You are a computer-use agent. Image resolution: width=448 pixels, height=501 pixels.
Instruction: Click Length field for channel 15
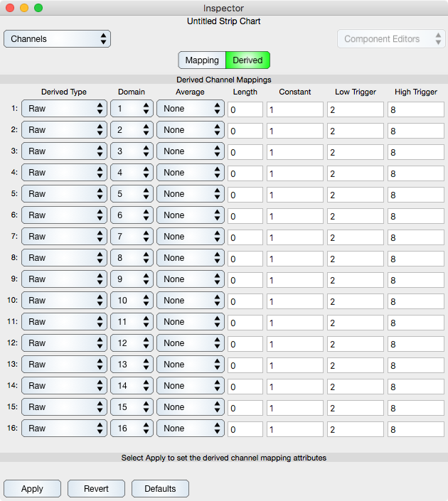click(245, 408)
